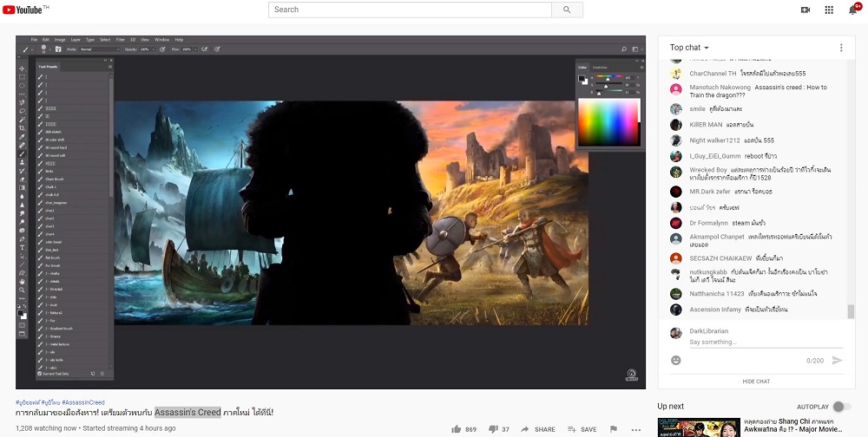Image resolution: width=868 pixels, height=437 pixels.
Task: Open Top chat dropdown
Action: pos(689,48)
